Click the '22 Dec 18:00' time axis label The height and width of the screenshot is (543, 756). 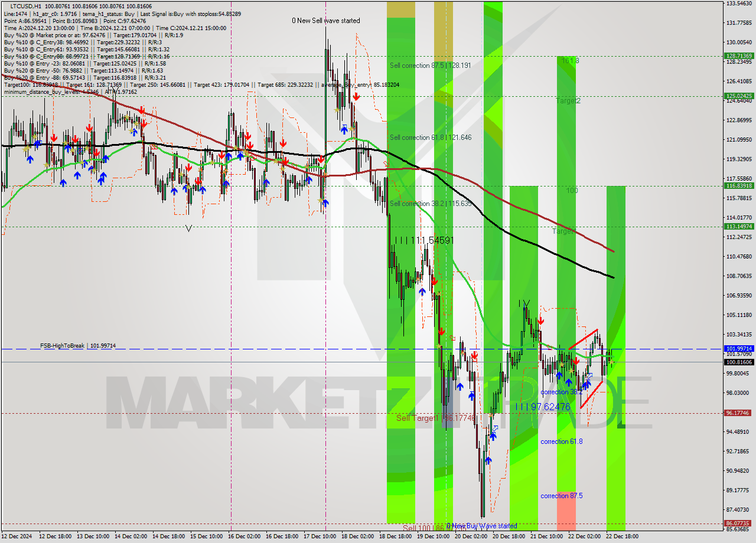point(623,536)
